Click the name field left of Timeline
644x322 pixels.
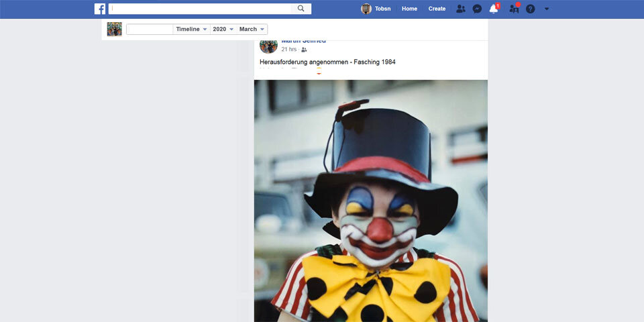pos(150,29)
